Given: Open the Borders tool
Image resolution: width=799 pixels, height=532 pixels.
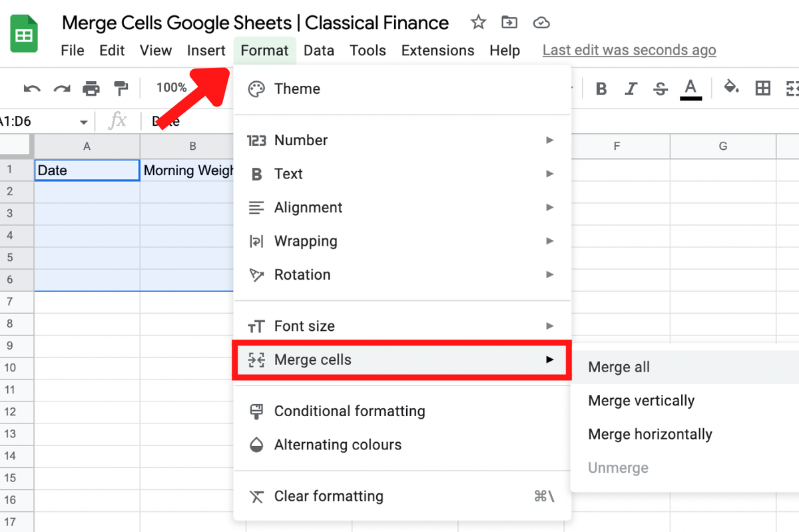Looking at the screenshot, I should pos(762,87).
